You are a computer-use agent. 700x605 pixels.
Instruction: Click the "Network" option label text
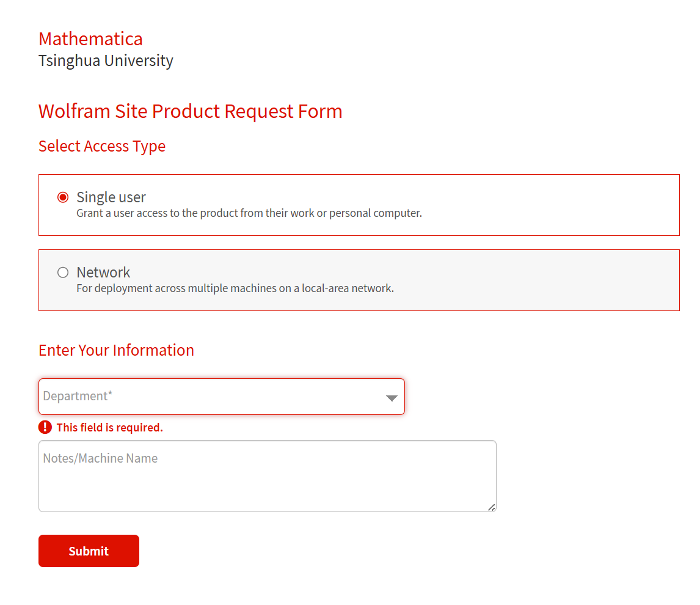click(x=103, y=273)
